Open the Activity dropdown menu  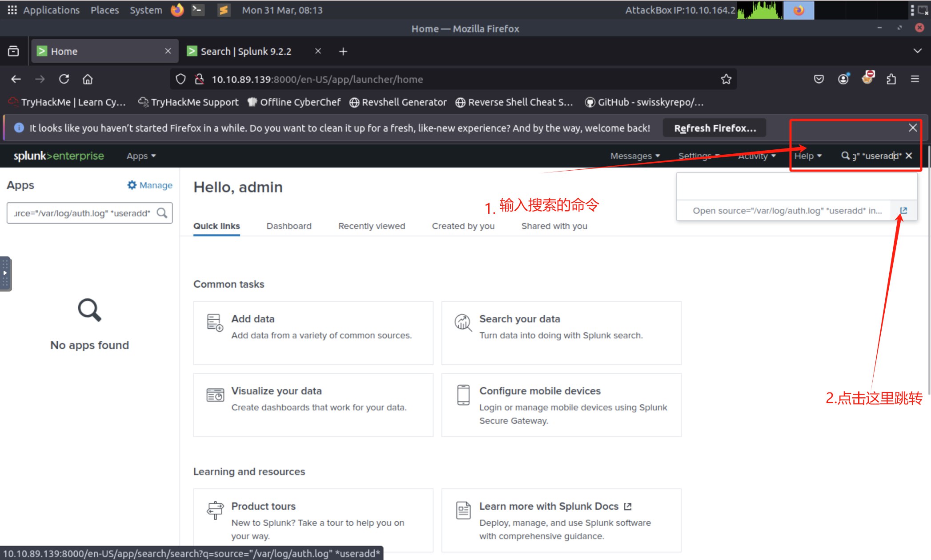point(757,156)
